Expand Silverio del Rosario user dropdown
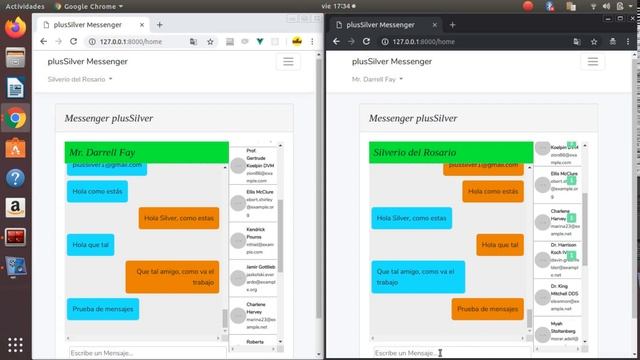 (80, 79)
